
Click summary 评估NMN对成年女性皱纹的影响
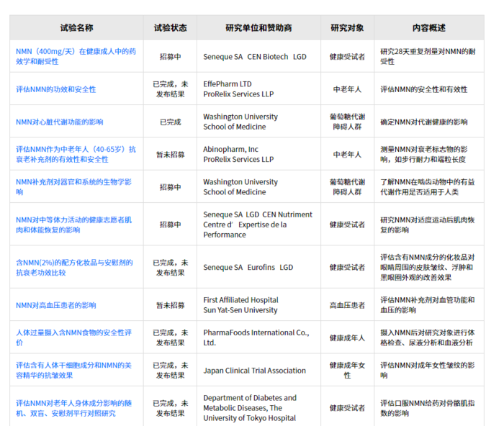[427, 370]
